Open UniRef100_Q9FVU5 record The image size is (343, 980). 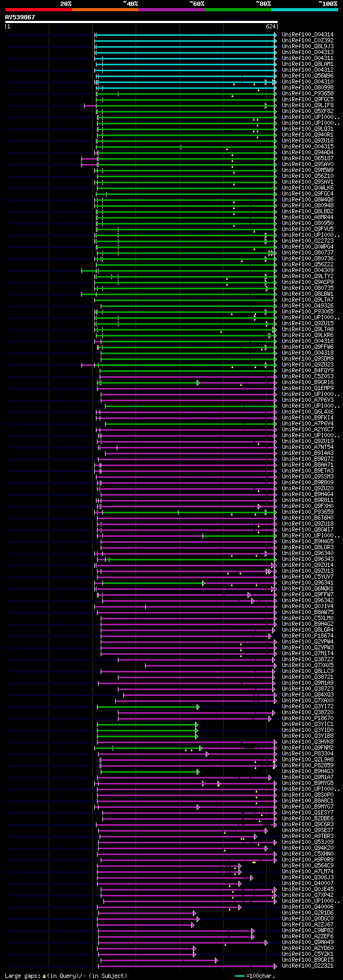click(308, 229)
